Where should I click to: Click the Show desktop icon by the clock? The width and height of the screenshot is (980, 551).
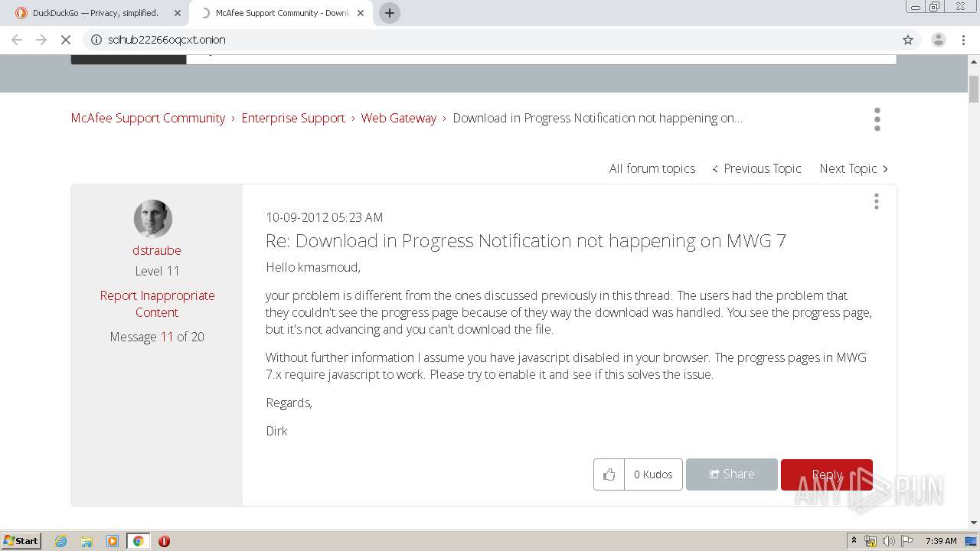971,541
